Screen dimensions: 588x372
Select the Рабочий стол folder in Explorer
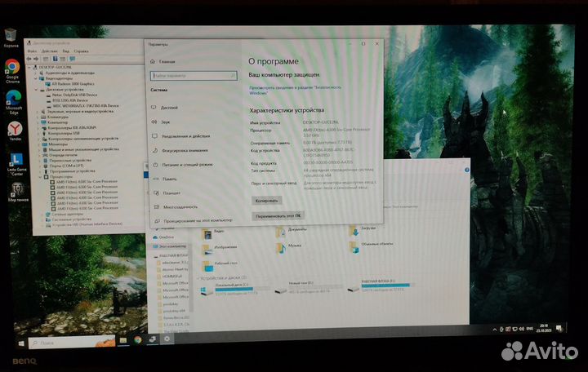pos(221,265)
